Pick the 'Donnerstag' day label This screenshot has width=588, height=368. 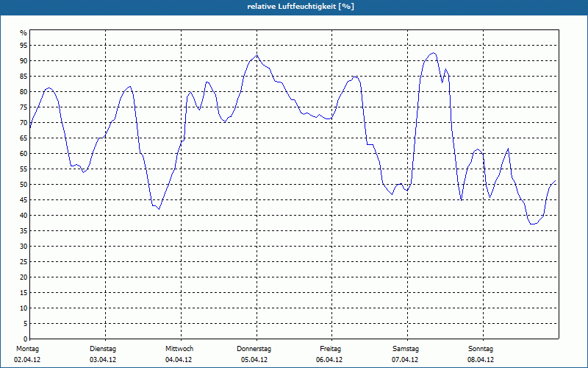(254, 349)
